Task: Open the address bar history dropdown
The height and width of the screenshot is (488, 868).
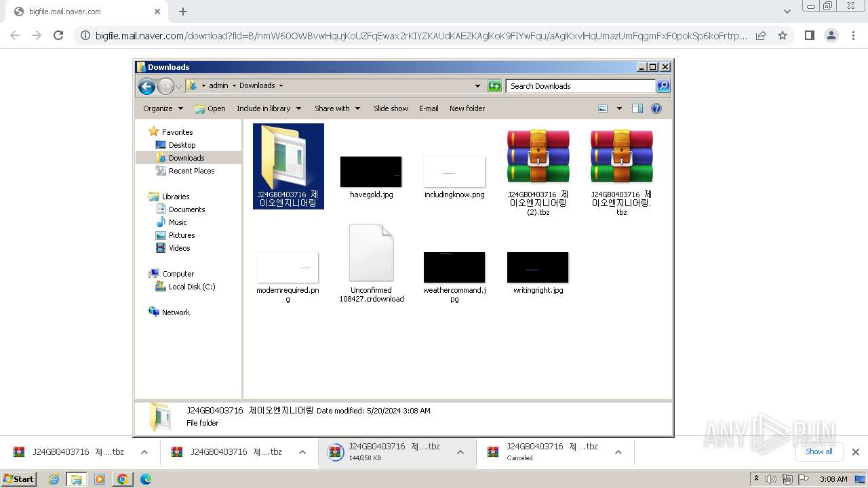Action: click(477, 86)
